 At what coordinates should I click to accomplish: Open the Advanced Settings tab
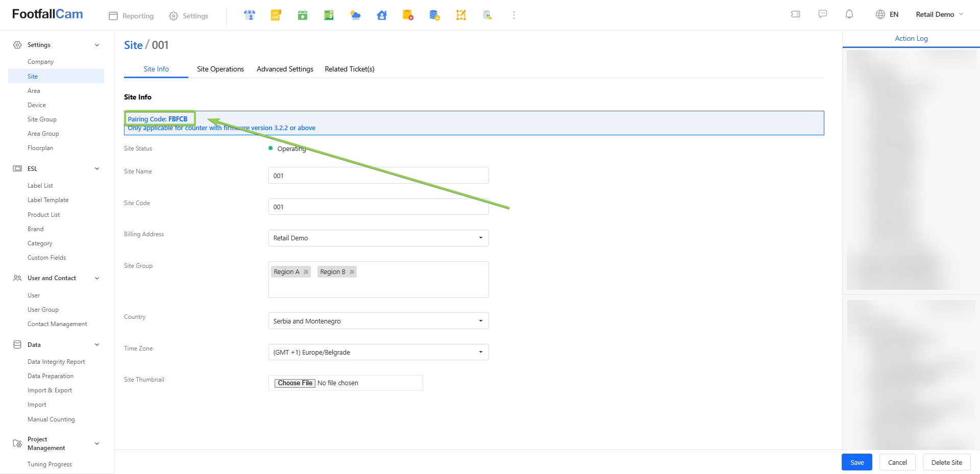285,69
